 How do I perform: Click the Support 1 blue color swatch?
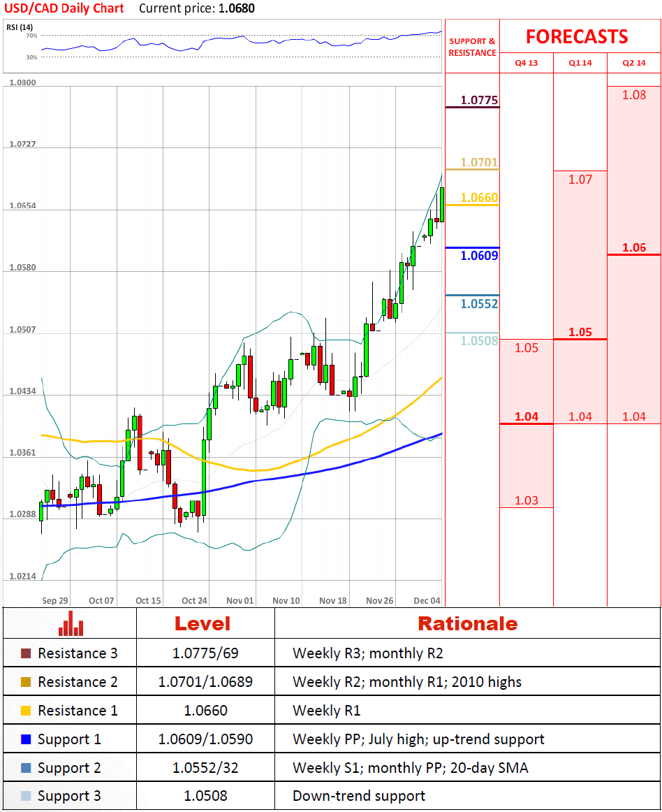tap(26, 739)
